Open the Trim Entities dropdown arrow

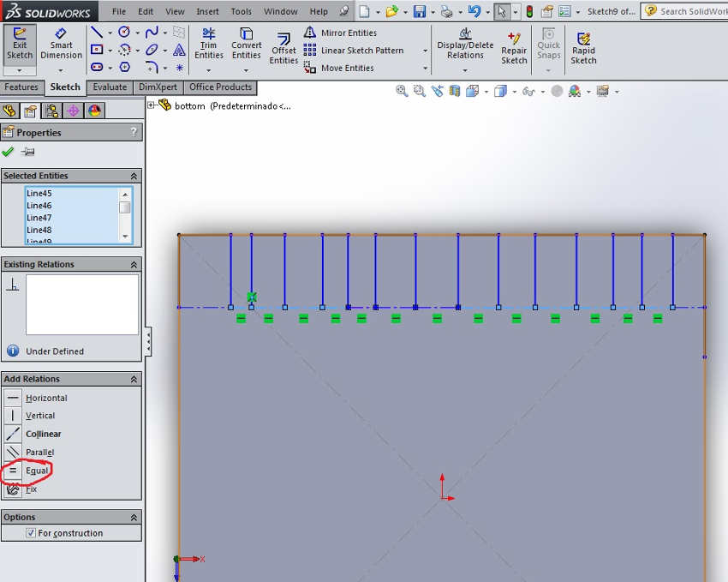208,70
